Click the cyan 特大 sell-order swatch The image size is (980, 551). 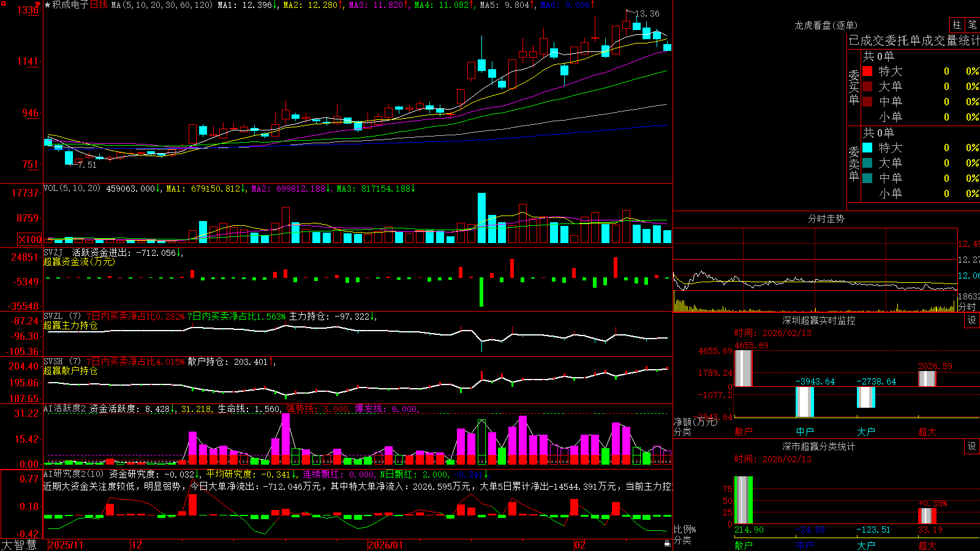tap(867, 148)
